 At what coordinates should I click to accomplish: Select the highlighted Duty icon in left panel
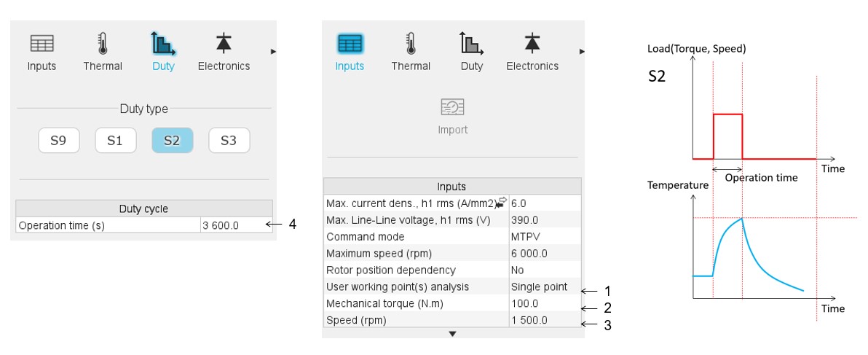pyautogui.click(x=164, y=44)
